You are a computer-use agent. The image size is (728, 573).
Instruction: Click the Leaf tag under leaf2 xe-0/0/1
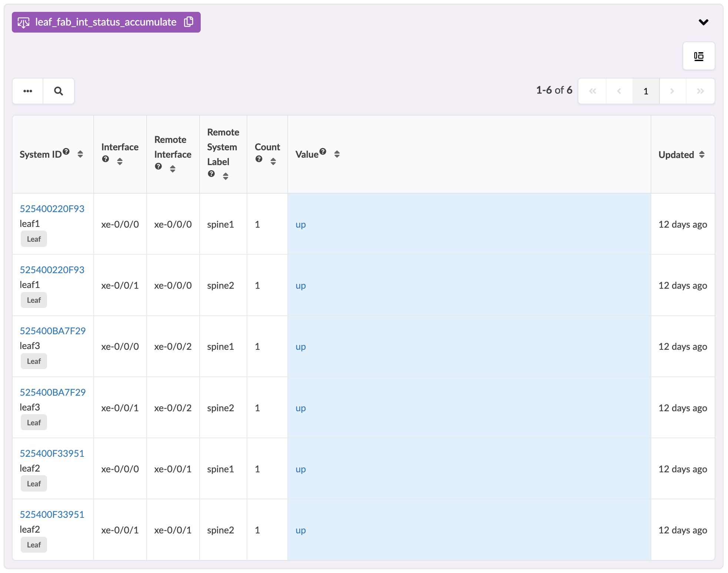34,545
